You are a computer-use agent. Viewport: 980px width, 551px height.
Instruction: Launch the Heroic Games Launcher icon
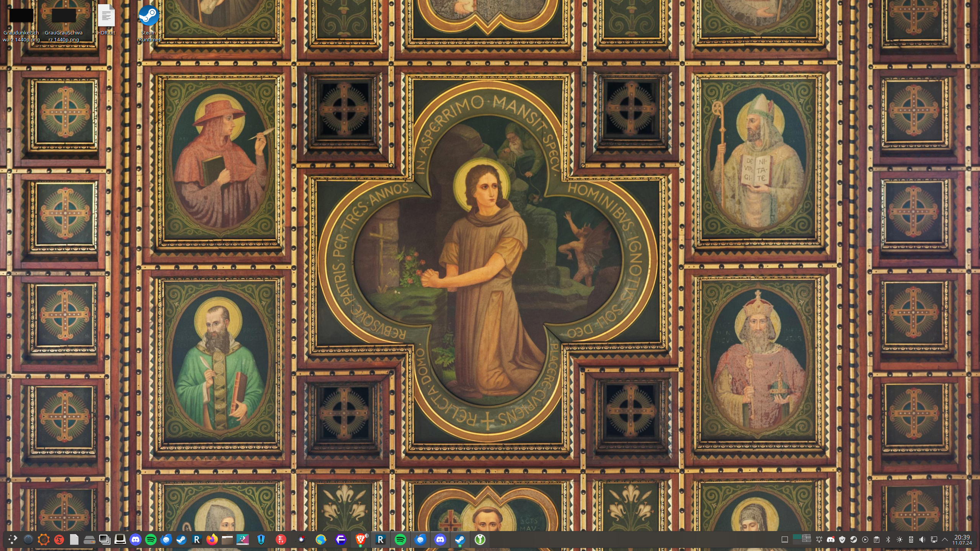coord(261,540)
